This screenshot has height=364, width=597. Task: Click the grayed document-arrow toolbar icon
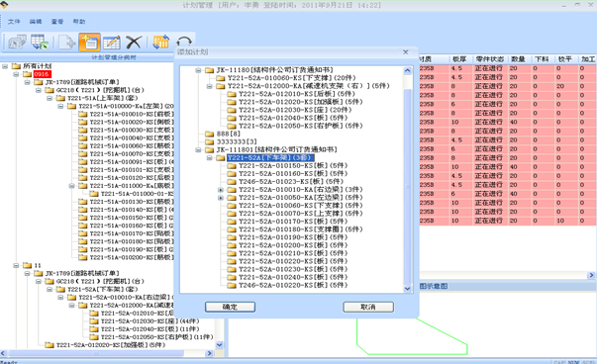pyautogui.click(x=67, y=42)
